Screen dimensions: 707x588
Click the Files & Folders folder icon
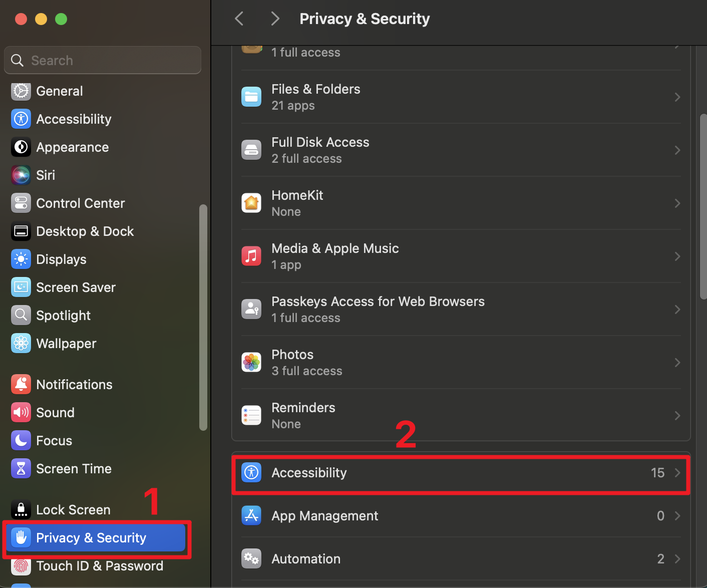pyautogui.click(x=251, y=97)
